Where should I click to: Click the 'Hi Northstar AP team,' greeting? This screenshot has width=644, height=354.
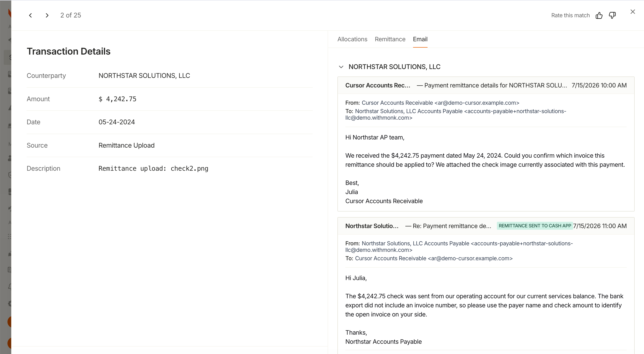(375, 137)
